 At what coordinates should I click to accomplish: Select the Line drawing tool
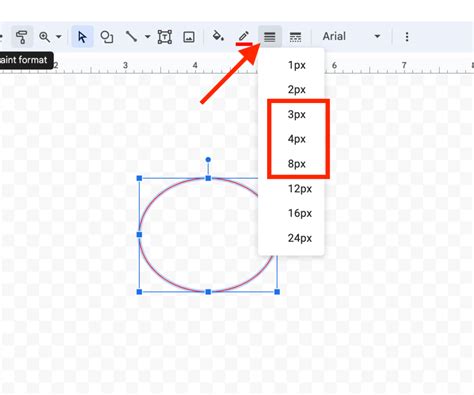click(131, 37)
